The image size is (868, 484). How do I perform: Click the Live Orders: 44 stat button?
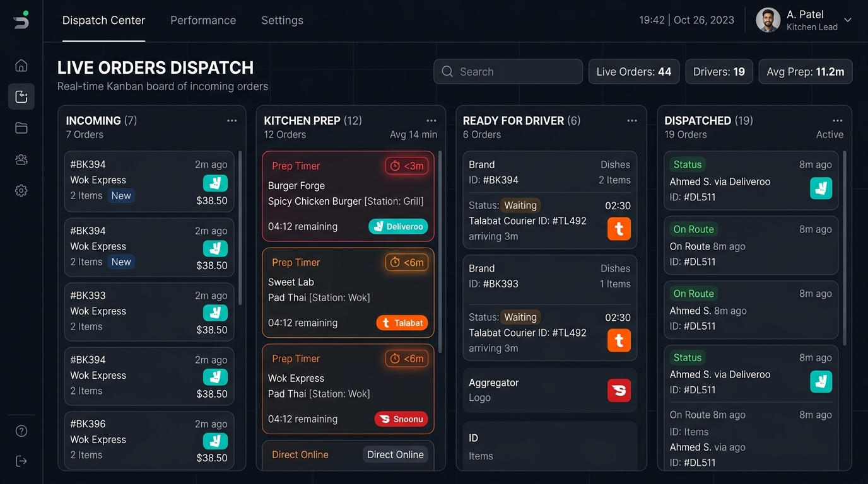click(634, 72)
